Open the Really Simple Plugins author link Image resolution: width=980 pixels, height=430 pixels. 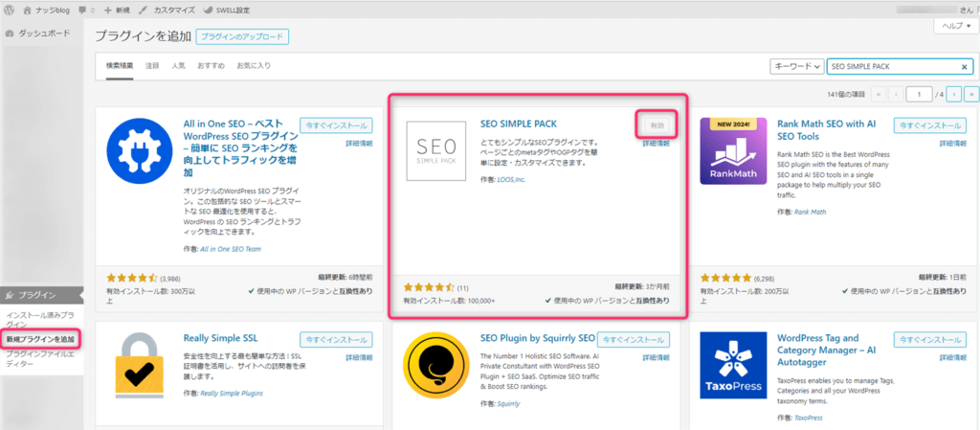pyautogui.click(x=232, y=393)
